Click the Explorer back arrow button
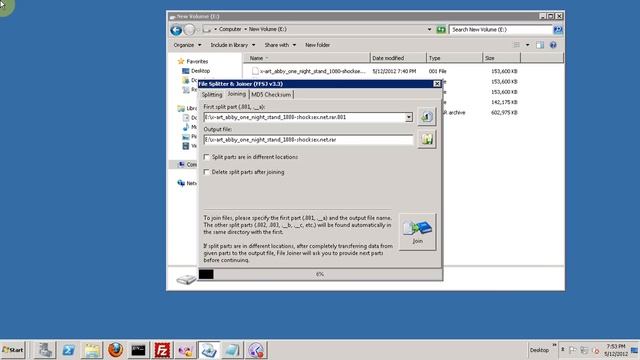 pos(176,30)
